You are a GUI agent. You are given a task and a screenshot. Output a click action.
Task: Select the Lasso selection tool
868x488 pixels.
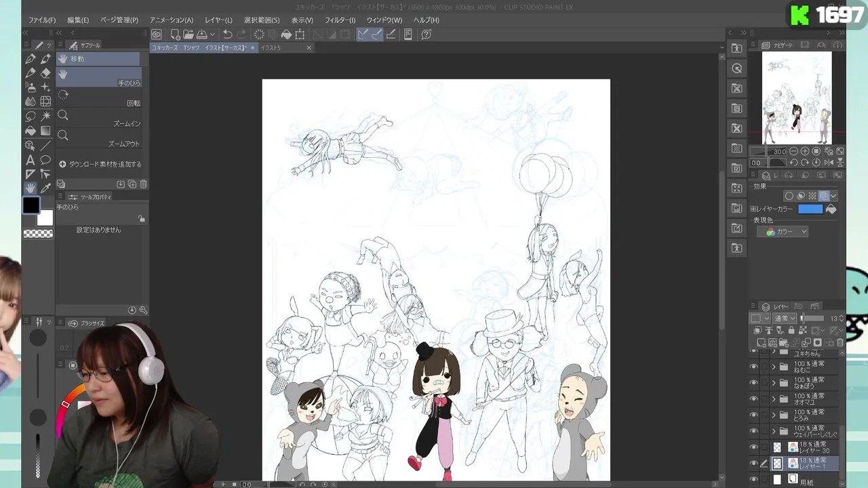tap(31, 117)
